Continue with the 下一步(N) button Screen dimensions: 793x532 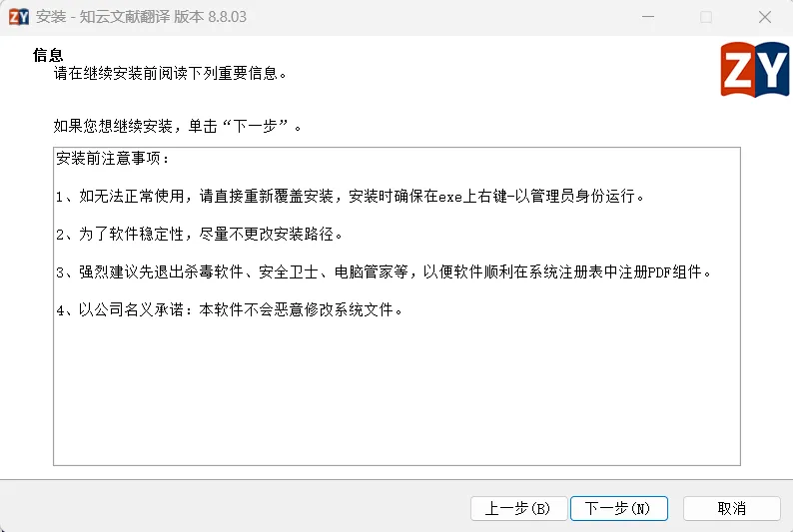click(x=619, y=508)
